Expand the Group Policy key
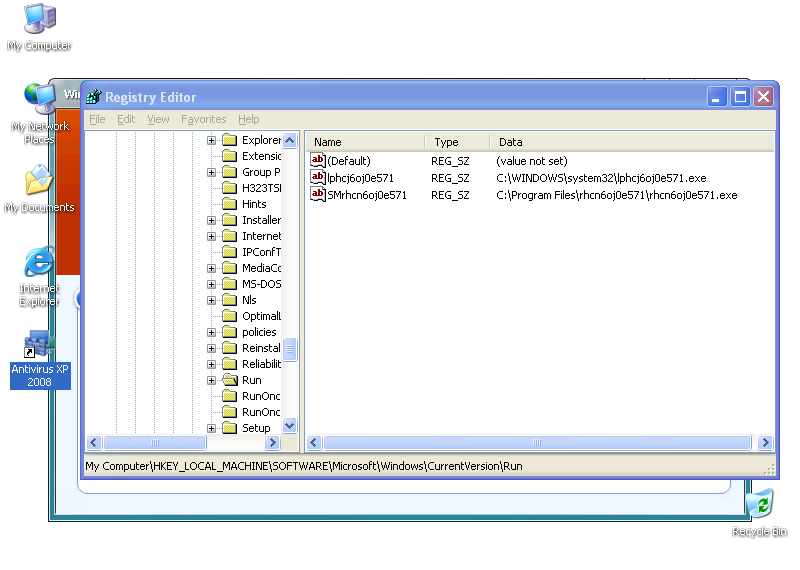The height and width of the screenshot is (570, 800). pos(211,172)
